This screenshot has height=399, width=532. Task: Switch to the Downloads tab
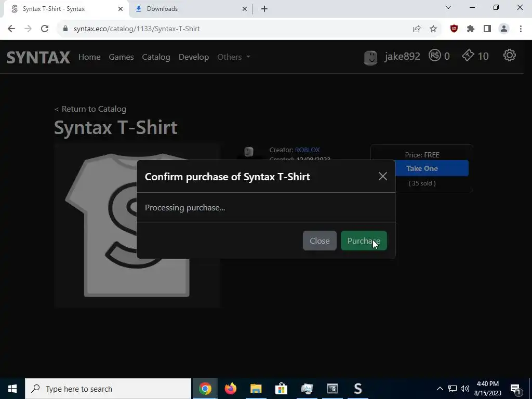(x=190, y=9)
